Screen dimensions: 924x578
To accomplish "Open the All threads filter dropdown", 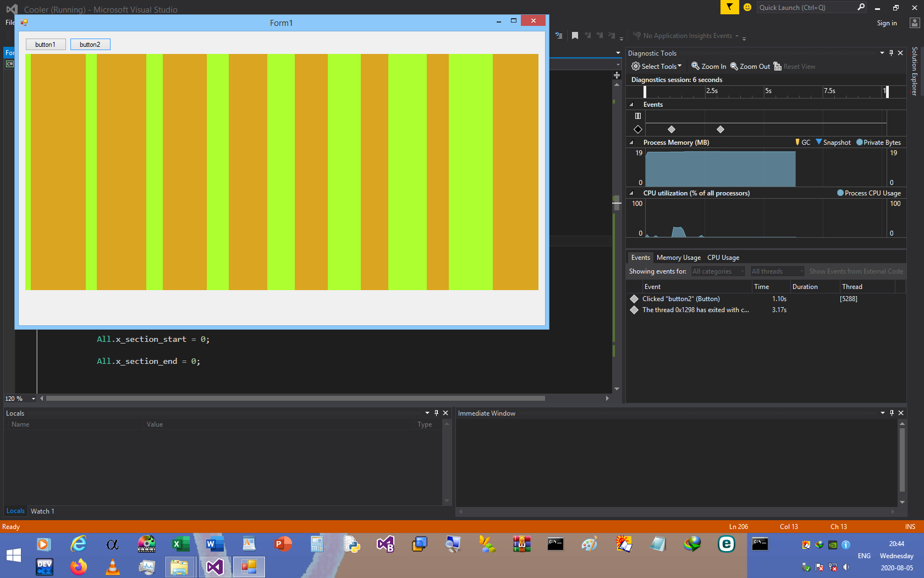I will pyautogui.click(x=777, y=271).
